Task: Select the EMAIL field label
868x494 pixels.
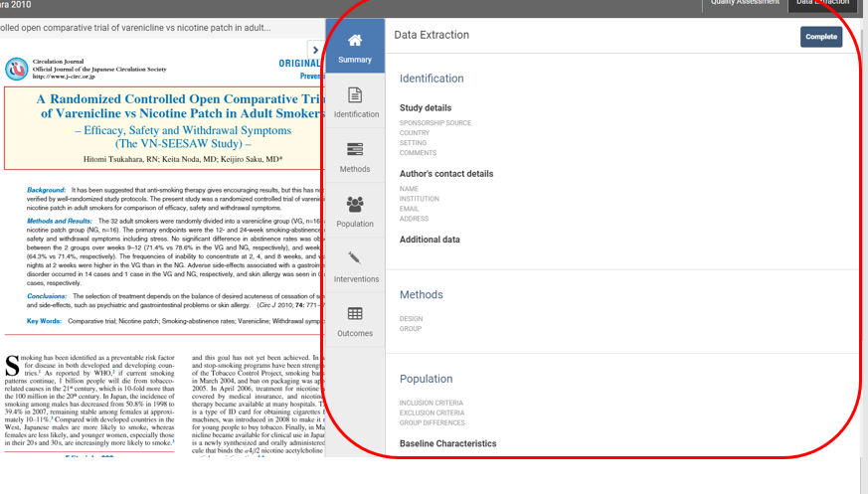Action: [409, 209]
